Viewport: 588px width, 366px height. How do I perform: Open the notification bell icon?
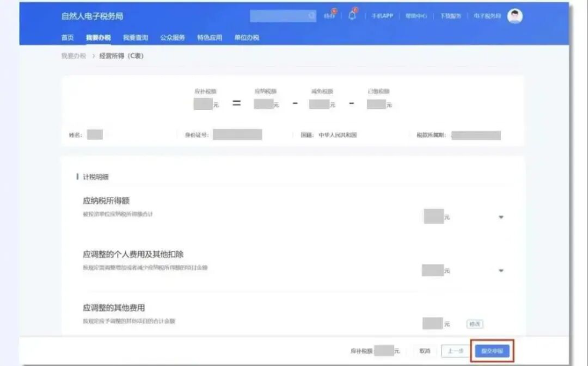point(352,15)
